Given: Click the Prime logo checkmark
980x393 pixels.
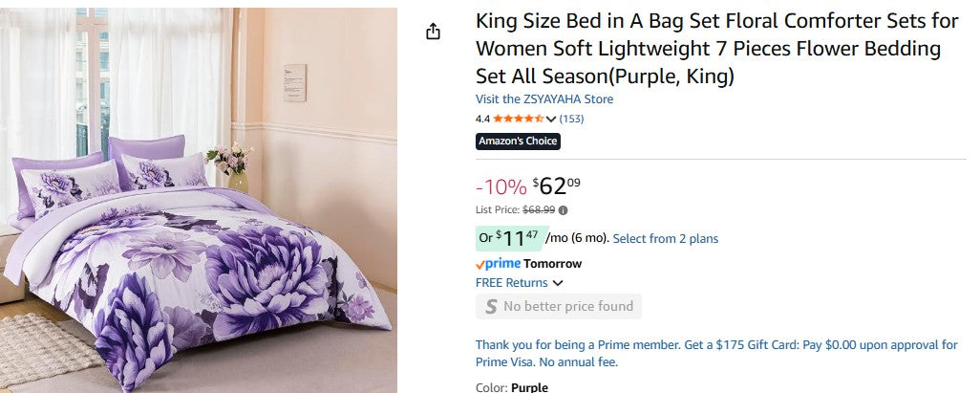Looking at the screenshot, I should (x=480, y=264).
